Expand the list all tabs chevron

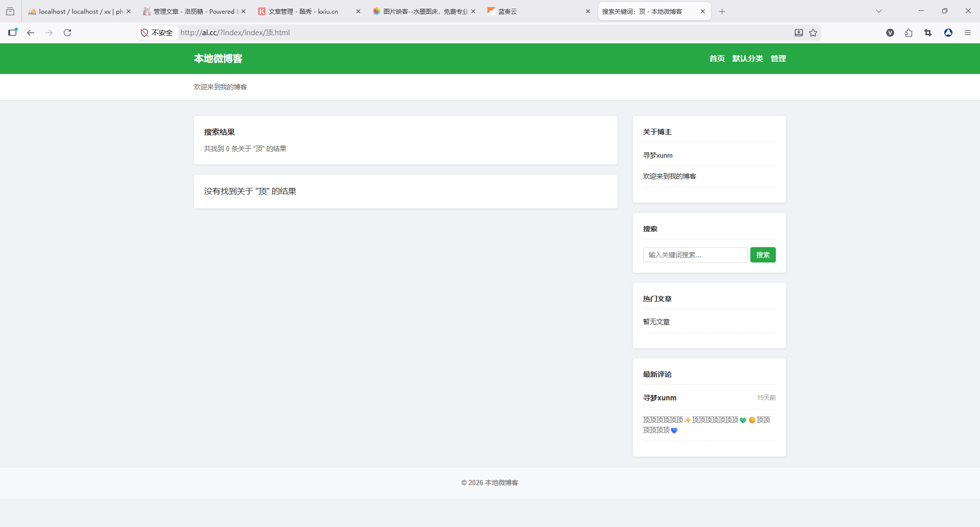coord(878,11)
